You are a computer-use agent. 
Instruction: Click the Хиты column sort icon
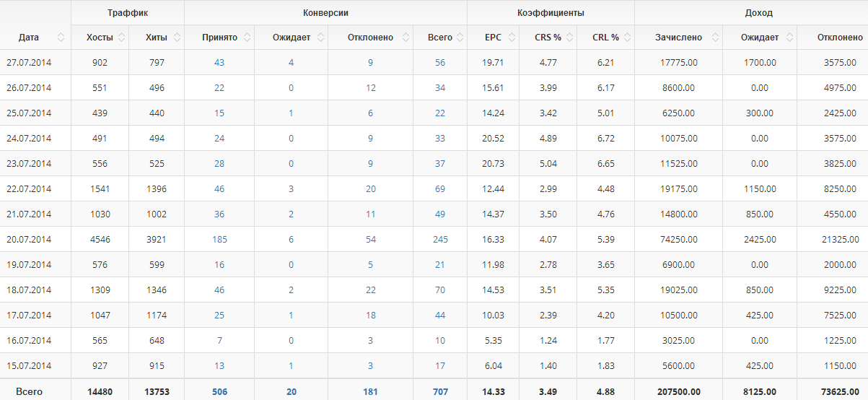pos(177,38)
